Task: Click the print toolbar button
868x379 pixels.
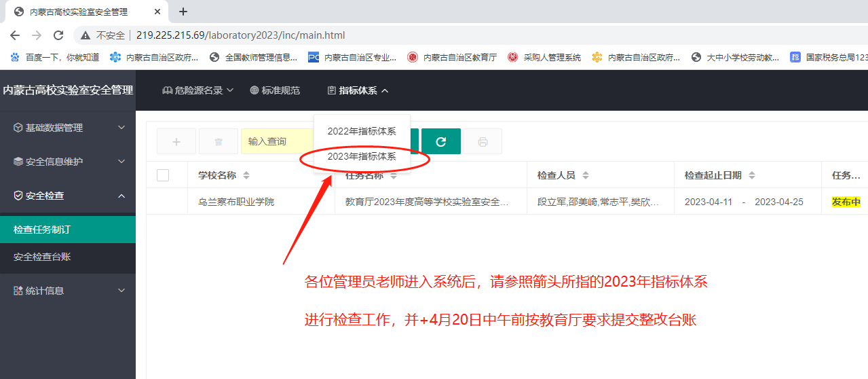Action: coord(483,141)
